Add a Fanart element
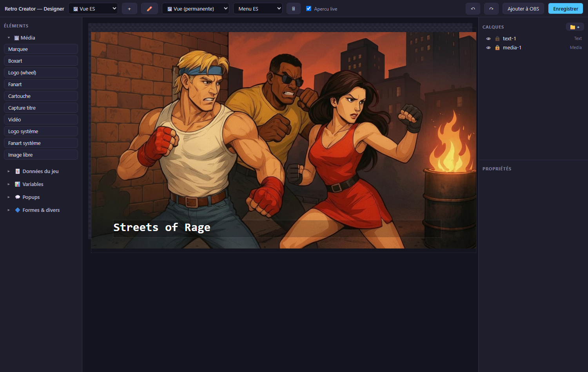Screen dimensions: 588x372 41,84
